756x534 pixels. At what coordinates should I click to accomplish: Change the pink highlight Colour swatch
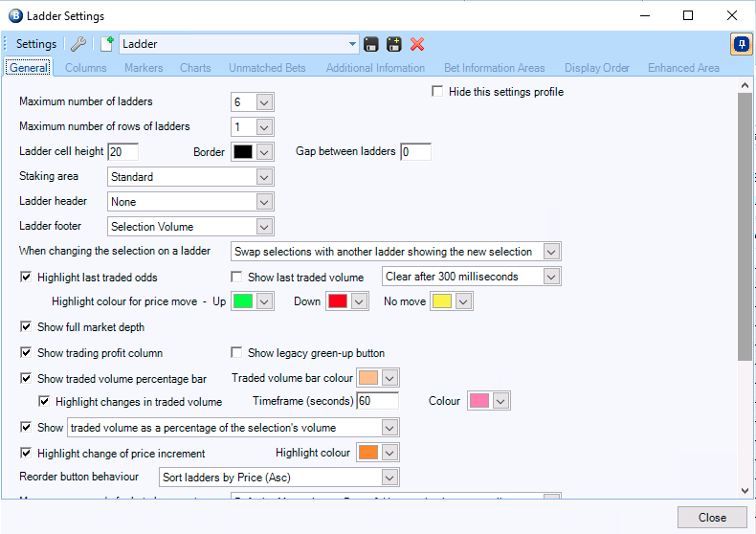478,401
